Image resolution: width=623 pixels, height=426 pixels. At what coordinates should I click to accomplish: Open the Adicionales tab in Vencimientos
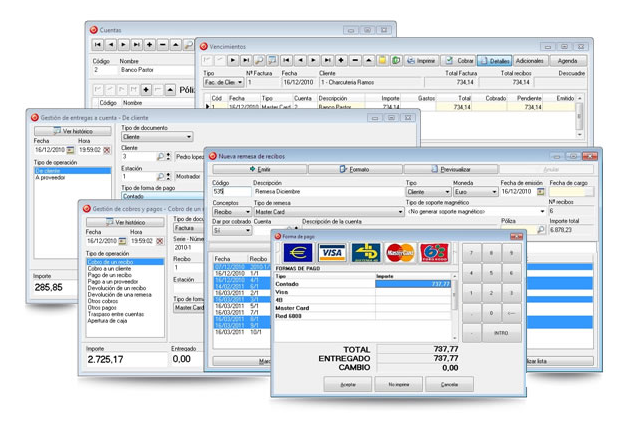tap(530, 61)
